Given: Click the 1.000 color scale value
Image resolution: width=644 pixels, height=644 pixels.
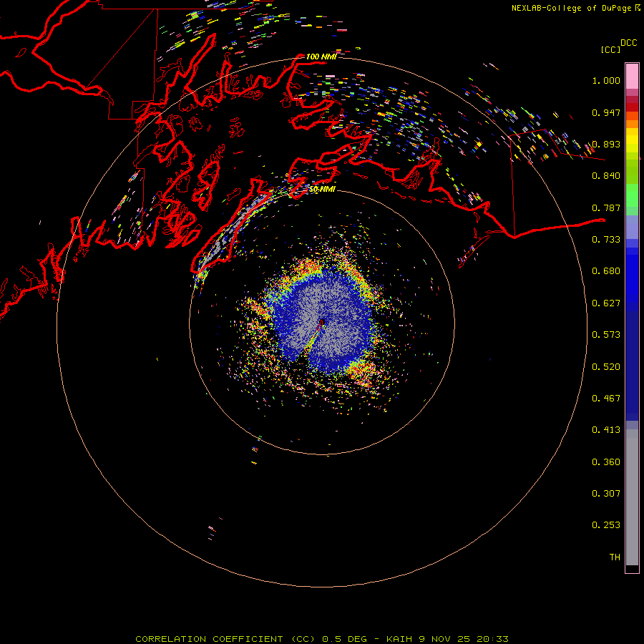Looking at the screenshot, I should [x=606, y=80].
